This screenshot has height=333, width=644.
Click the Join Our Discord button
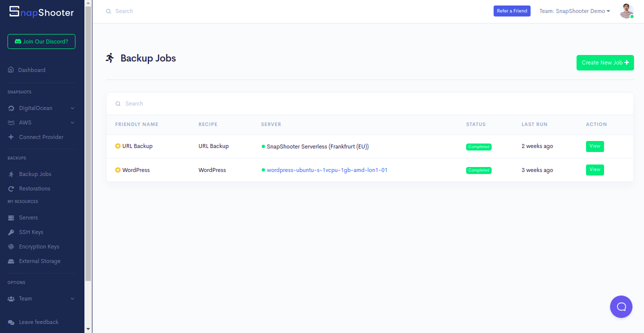41,41
